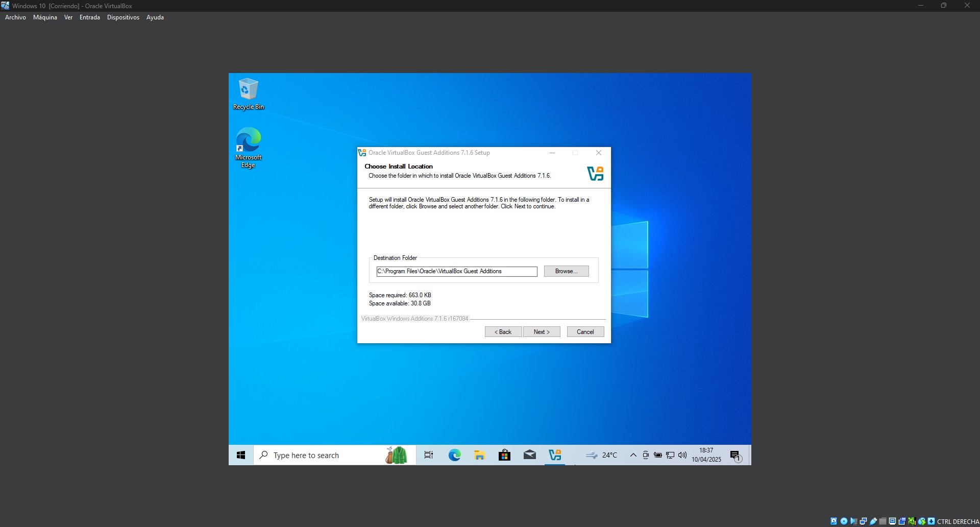Screen dimensions: 980x527
Task: Open Microsoft Edge from guest taskbar
Action: pyautogui.click(x=454, y=455)
